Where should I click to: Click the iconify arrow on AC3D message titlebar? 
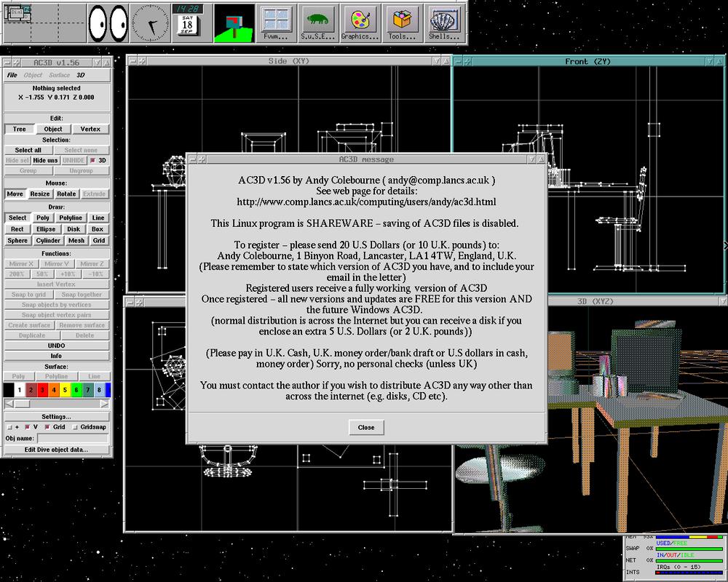pyautogui.click(x=531, y=159)
